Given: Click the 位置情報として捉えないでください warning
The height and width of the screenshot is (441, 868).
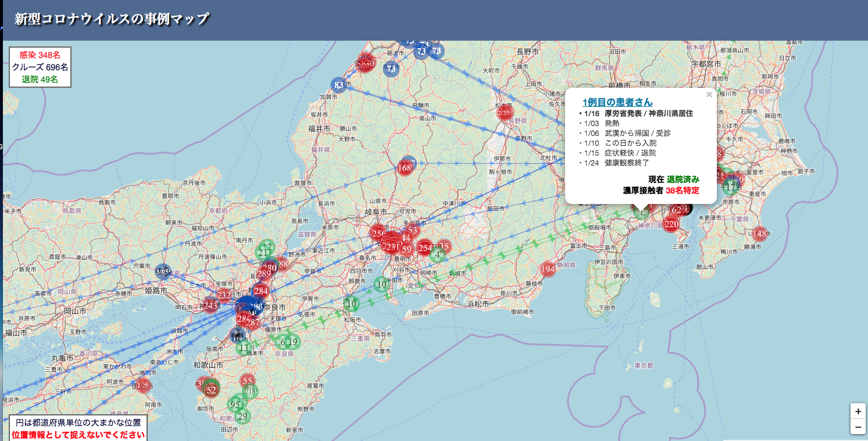Looking at the screenshot, I should click(x=78, y=435).
